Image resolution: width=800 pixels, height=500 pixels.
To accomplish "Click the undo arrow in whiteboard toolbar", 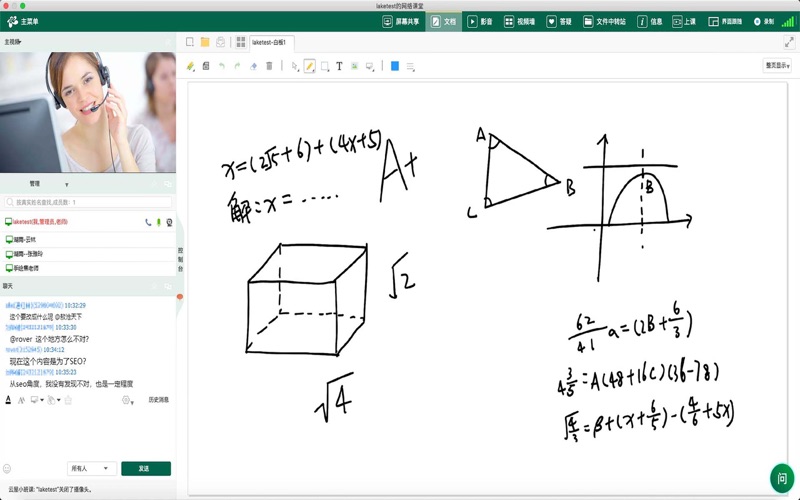I will point(222,66).
